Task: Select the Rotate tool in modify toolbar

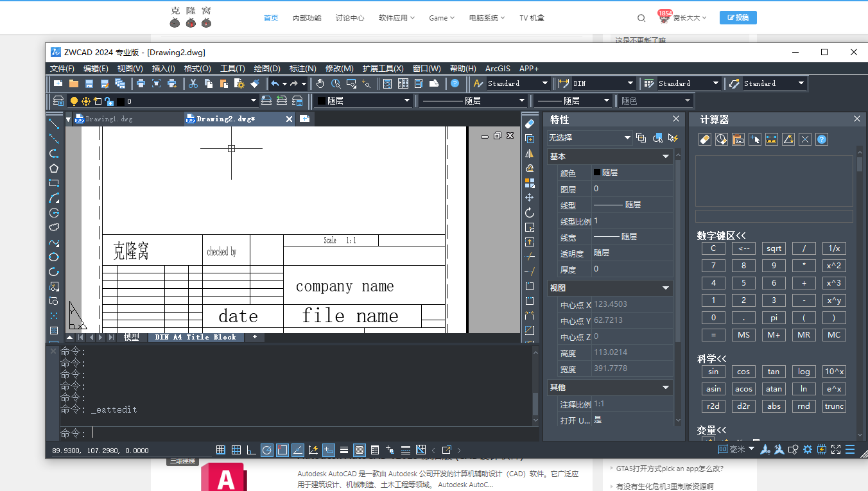Action: pyautogui.click(x=530, y=212)
